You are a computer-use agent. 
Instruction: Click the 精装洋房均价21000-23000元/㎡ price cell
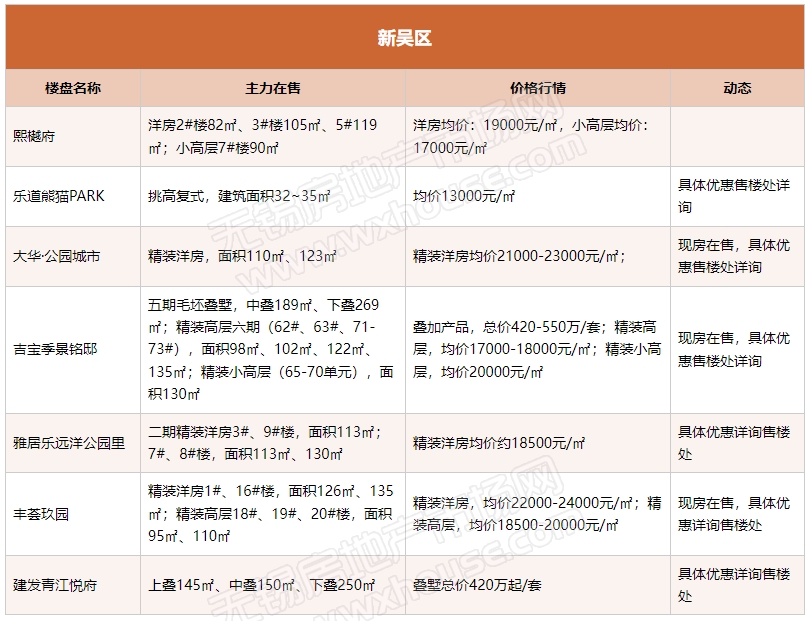click(x=538, y=256)
